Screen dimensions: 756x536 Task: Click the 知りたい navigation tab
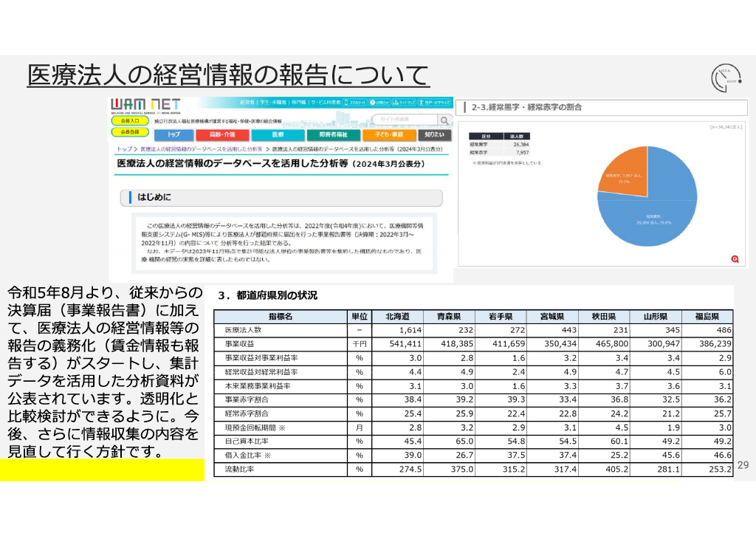click(435, 135)
